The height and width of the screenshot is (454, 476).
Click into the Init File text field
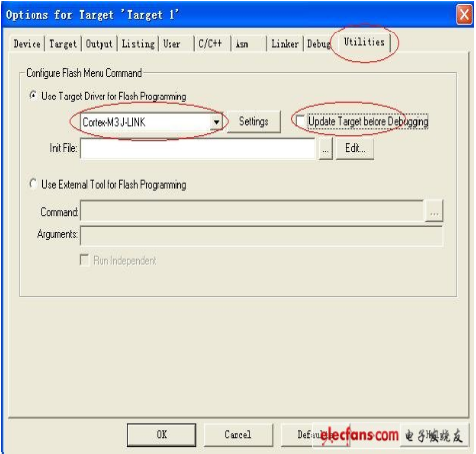pyautogui.click(x=198, y=149)
